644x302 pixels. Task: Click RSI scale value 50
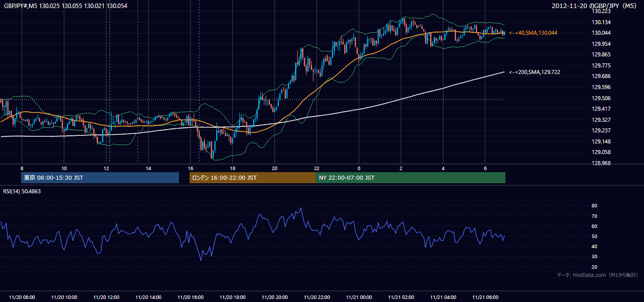595,236
